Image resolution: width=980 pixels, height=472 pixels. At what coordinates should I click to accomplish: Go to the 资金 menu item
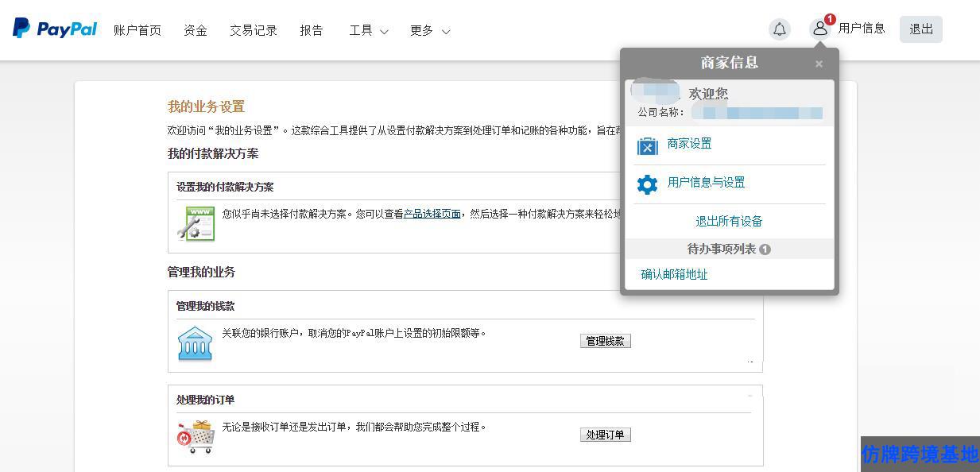pyautogui.click(x=196, y=31)
